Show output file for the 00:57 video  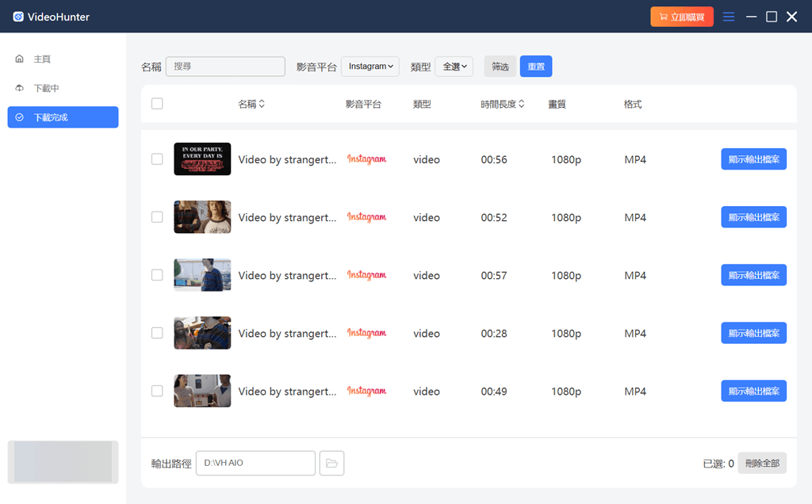[754, 275]
